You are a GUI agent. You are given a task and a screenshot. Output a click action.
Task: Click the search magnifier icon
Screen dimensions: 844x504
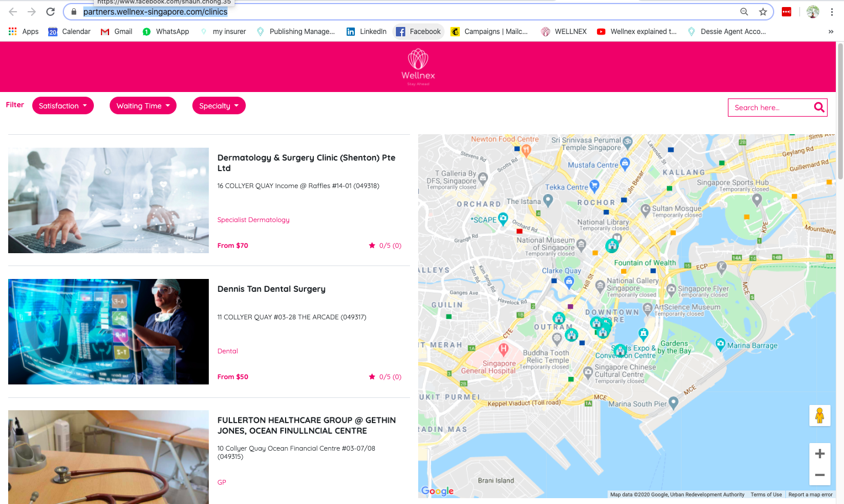(819, 107)
